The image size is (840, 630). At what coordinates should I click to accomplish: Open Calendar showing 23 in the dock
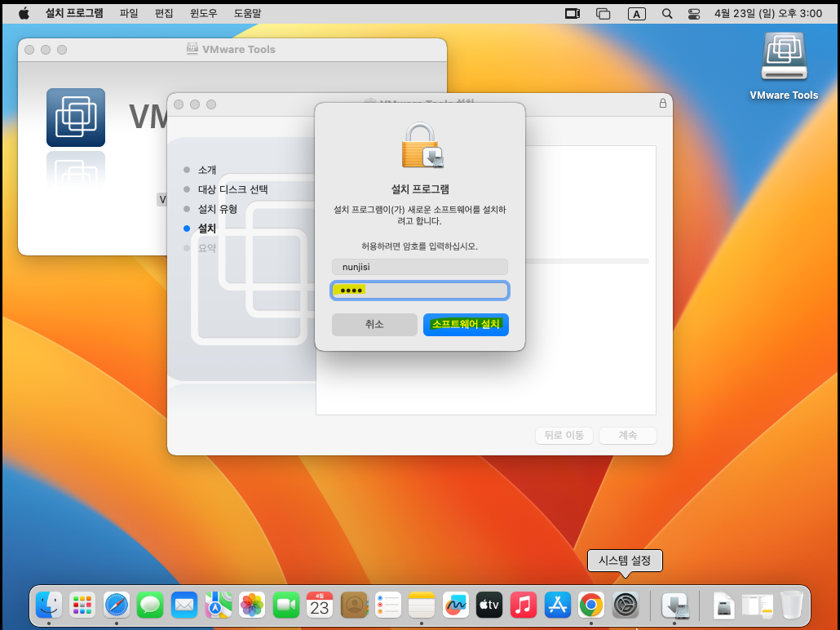(x=320, y=606)
